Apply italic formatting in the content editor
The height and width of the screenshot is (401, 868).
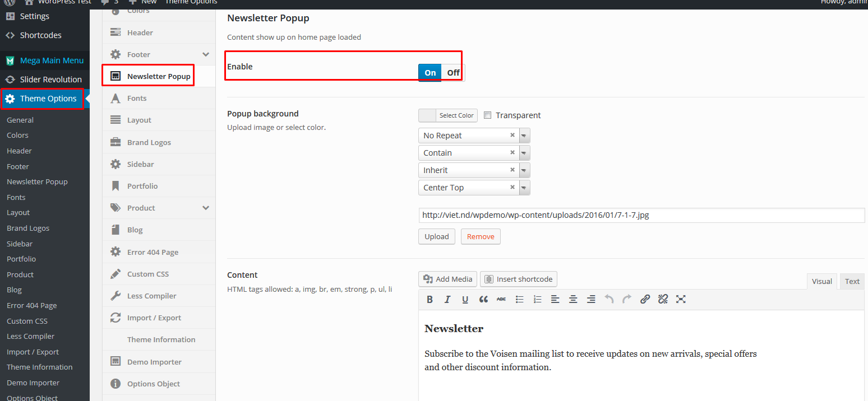click(x=447, y=299)
